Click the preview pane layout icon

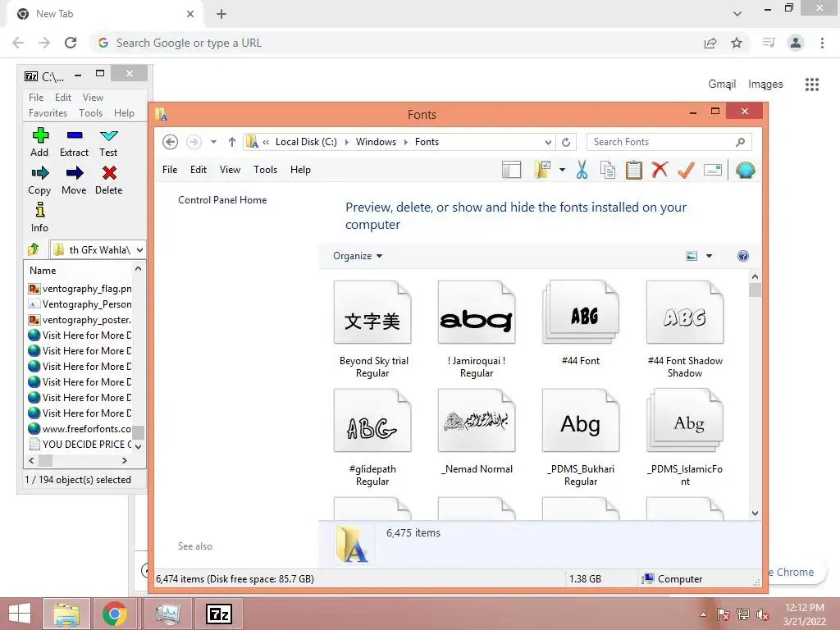pos(511,170)
